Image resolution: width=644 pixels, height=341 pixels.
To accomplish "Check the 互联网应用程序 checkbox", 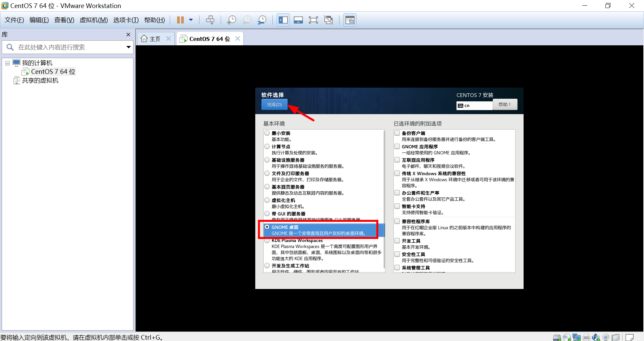I will (x=397, y=160).
